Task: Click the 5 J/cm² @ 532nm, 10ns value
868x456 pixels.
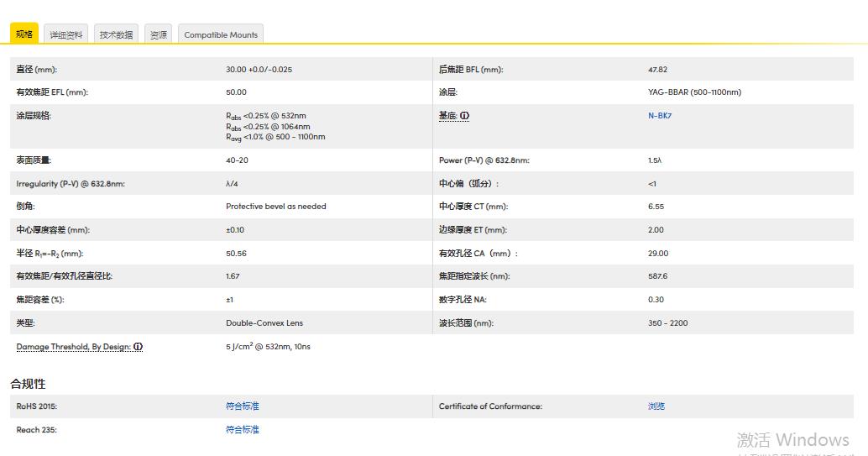Action: (268, 347)
